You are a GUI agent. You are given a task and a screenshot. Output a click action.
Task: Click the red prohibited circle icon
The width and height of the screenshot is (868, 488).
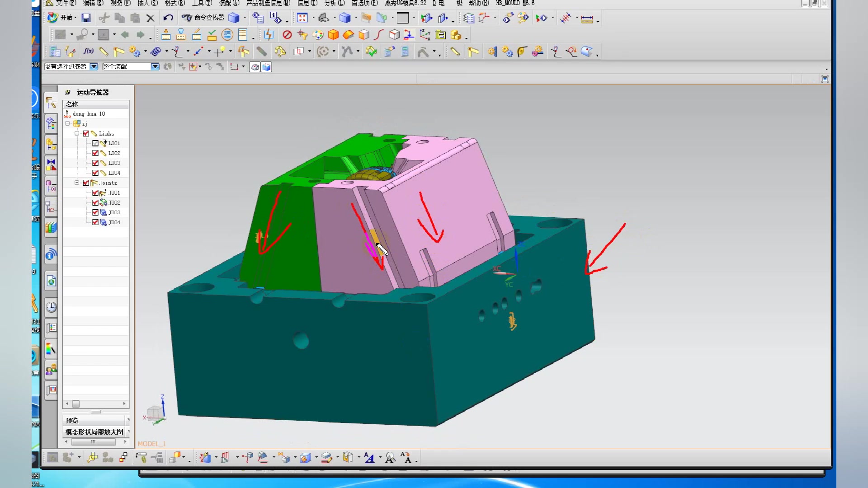click(x=287, y=35)
